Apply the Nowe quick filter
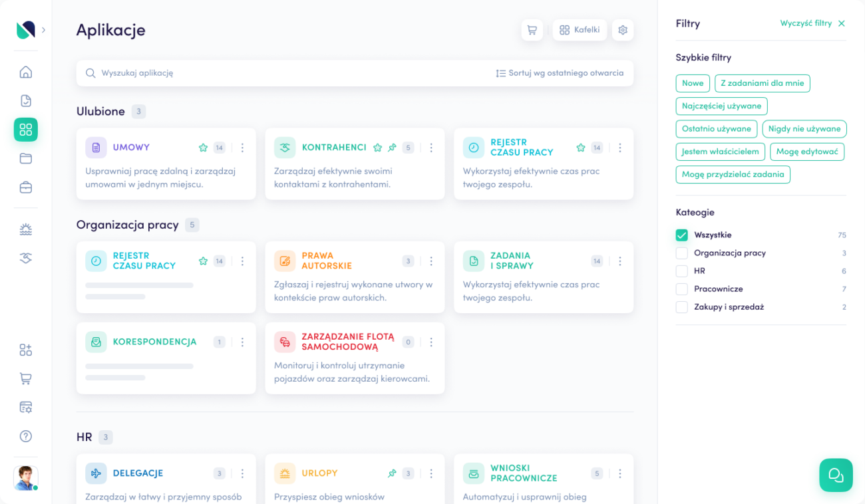Screen dimensions: 865x504 coord(693,83)
